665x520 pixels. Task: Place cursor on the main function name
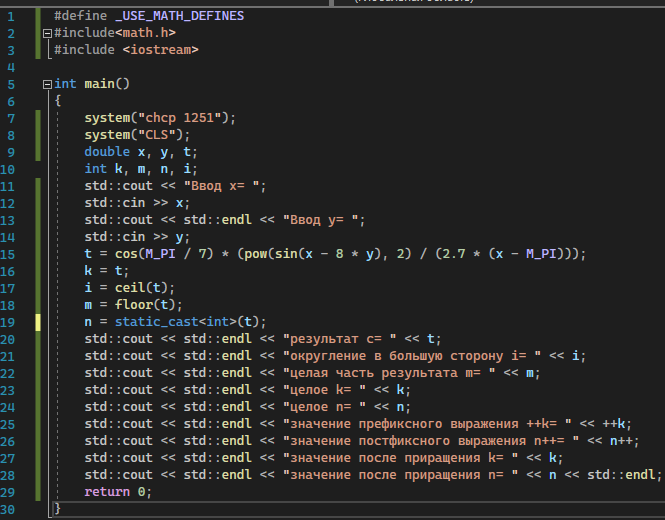100,84
